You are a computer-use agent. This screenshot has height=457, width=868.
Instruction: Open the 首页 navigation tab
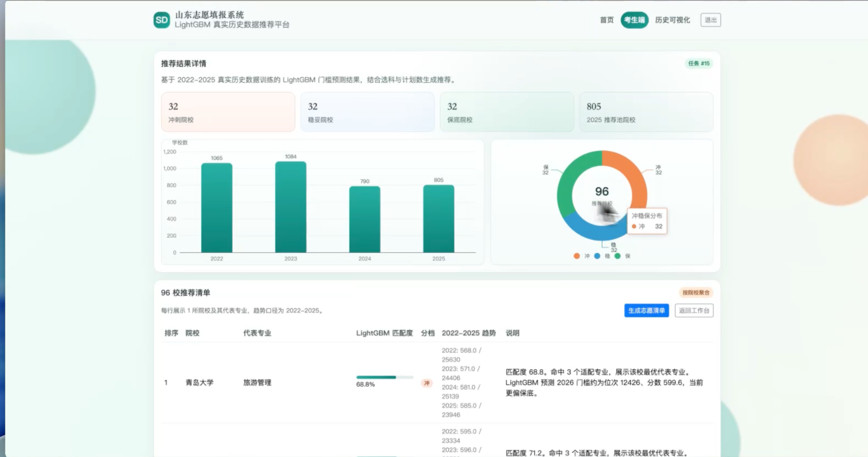tap(607, 20)
